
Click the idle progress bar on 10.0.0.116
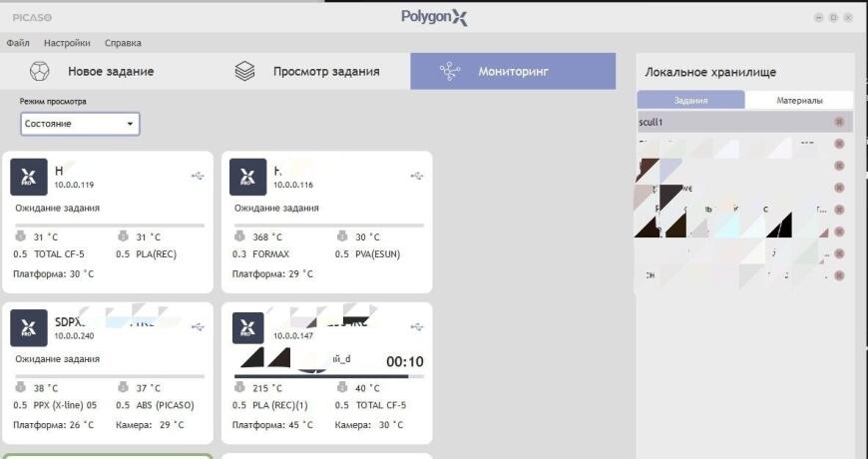pyautogui.click(x=329, y=226)
